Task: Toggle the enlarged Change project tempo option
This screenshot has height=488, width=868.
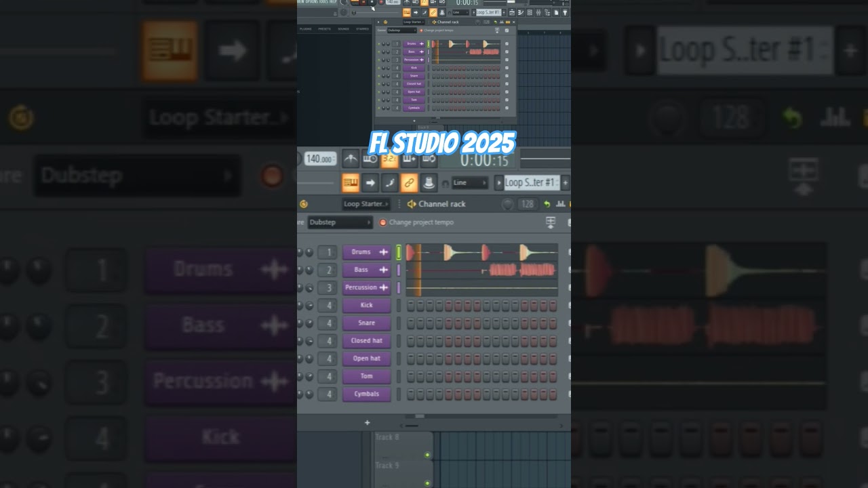Action: pyautogui.click(x=416, y=222)
